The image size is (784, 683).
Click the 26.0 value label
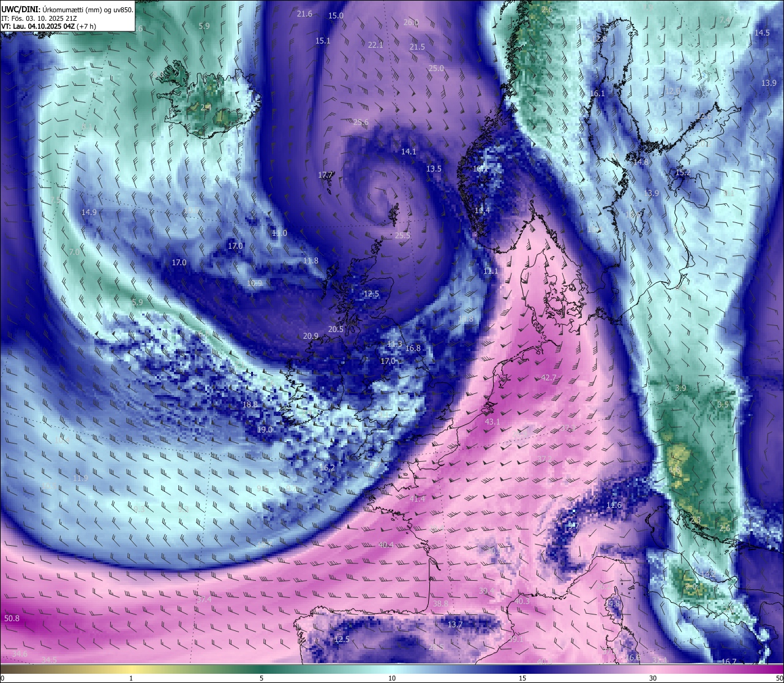(411, 23)
